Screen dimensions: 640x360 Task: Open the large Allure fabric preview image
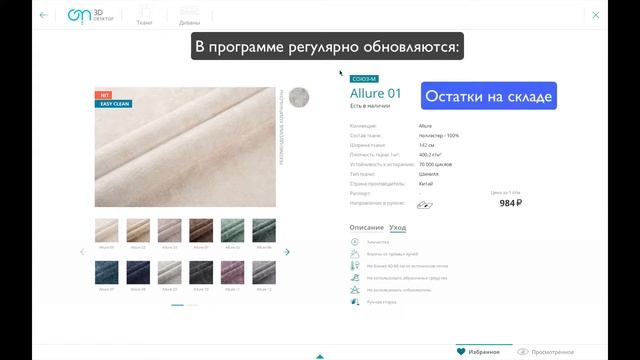coord(185,147)
